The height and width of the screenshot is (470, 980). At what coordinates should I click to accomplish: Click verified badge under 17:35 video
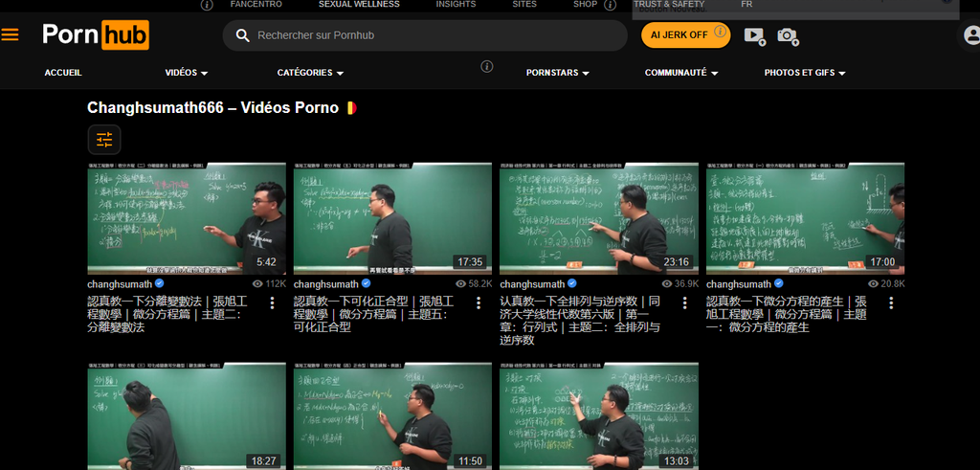(366, 283)
